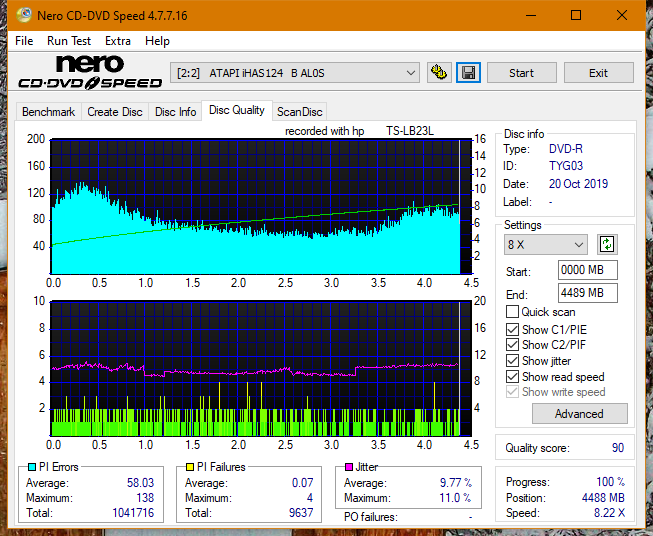Click the greyed Show write speed checkbox
The width and height of the screenshot is (653, 536).
click(512, 392)
